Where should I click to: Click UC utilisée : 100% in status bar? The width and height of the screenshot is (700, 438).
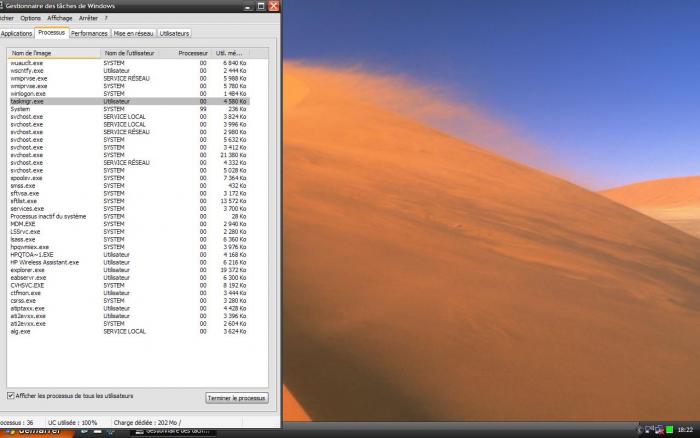click(72, 422)
